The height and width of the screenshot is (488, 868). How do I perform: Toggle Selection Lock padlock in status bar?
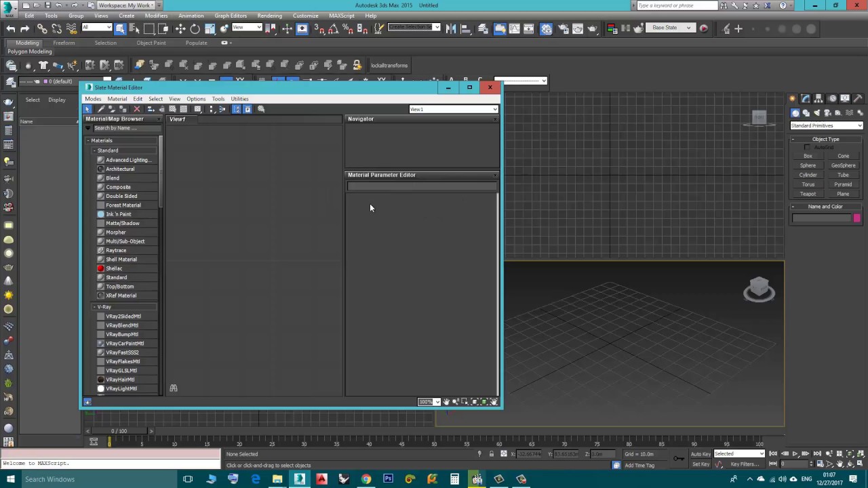(x=493, y=454)
